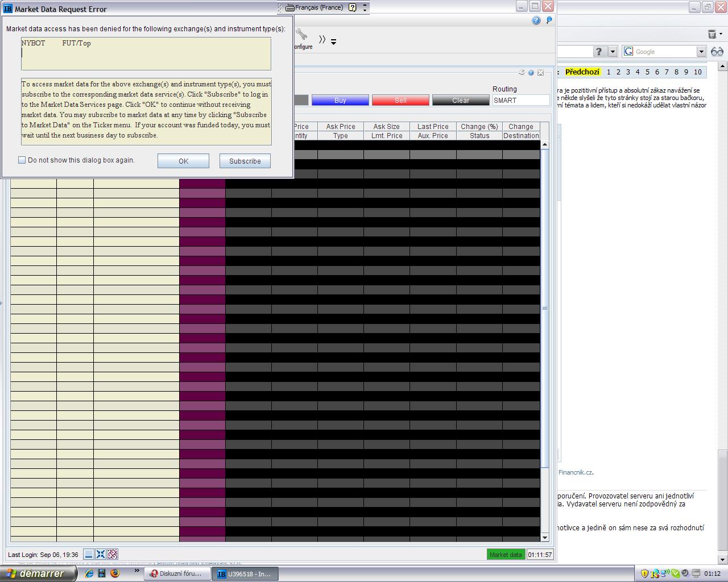Select the Change (%) column header
This screenshot has height=582, width=728.
point(479,127)
